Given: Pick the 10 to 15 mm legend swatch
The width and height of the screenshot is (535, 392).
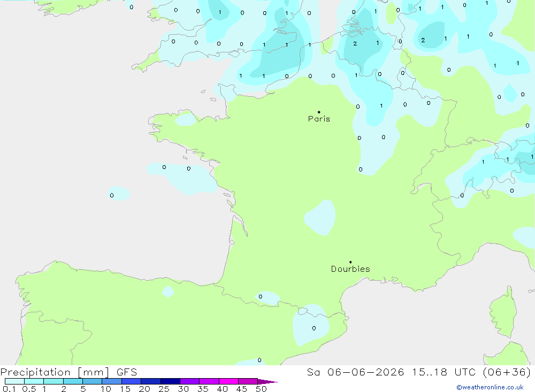Looking at the screenshot, I should pyautogui.click(x=112, y=381).
